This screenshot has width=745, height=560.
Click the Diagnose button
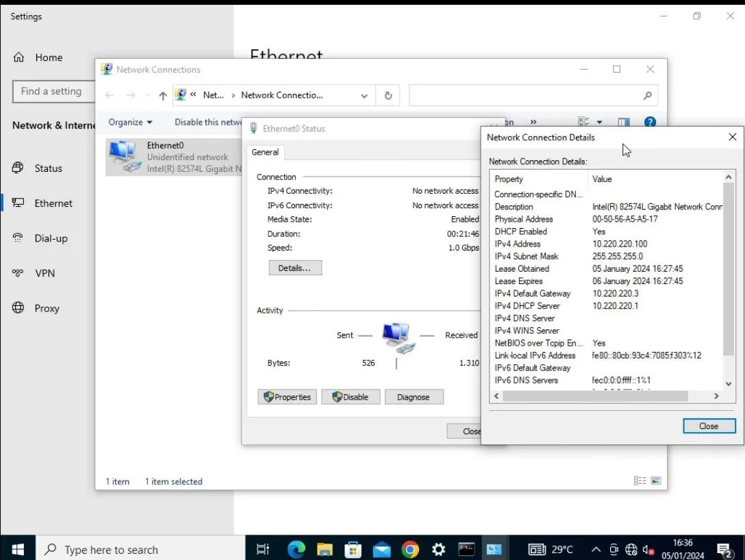click(x=414, y=396)
